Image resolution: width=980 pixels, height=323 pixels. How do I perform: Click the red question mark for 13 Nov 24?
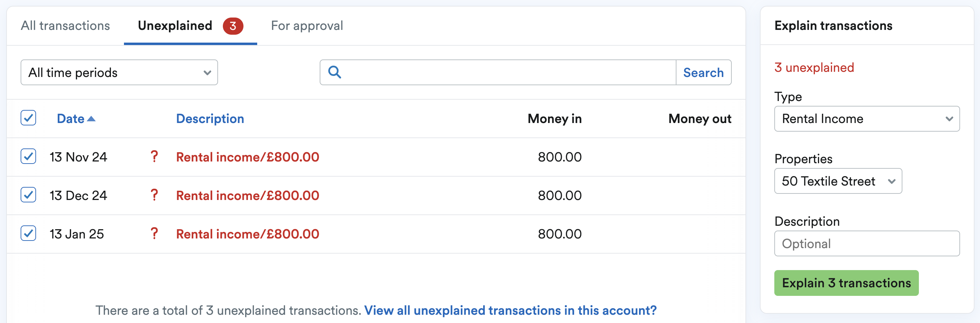(x=154, y=157)
